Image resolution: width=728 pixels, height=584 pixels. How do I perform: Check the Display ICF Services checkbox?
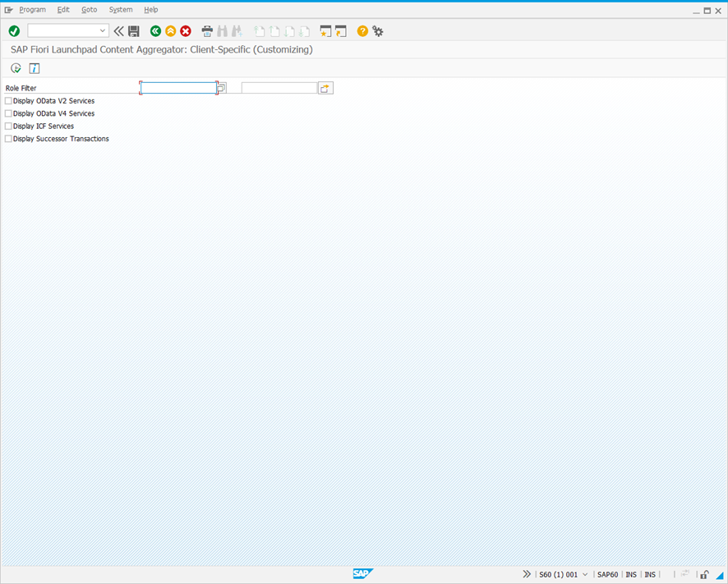point(7,126)
